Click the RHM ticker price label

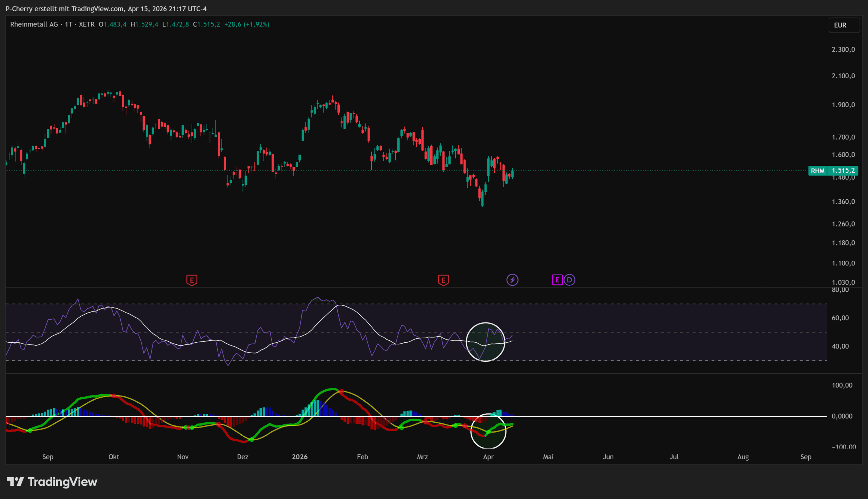[817, 171]
